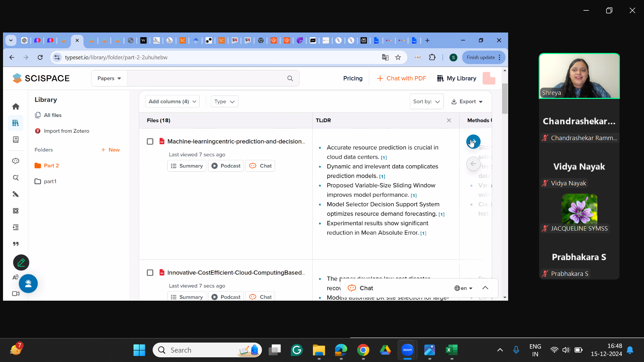This screenshot has height=362, width=644.
Task: Open Pricing in the top menu
Action: point(353,78)
